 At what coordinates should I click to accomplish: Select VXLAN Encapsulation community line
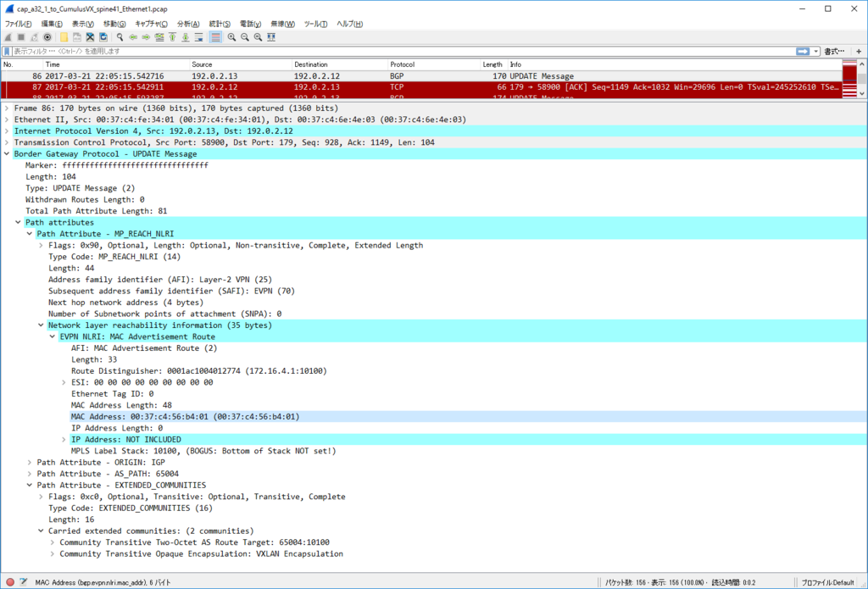(201, 554)
